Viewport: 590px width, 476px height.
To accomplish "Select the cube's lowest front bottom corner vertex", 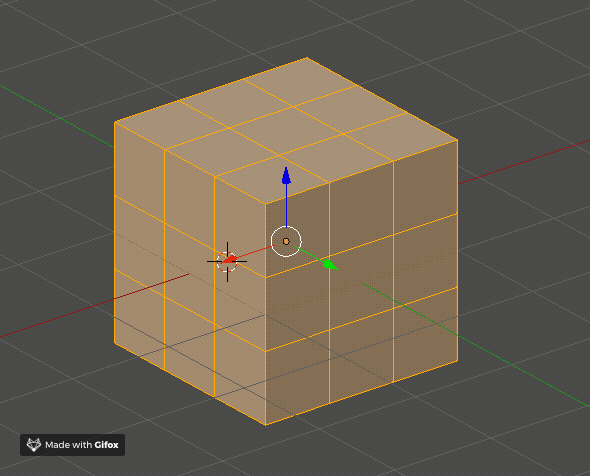I will (266, 425).
